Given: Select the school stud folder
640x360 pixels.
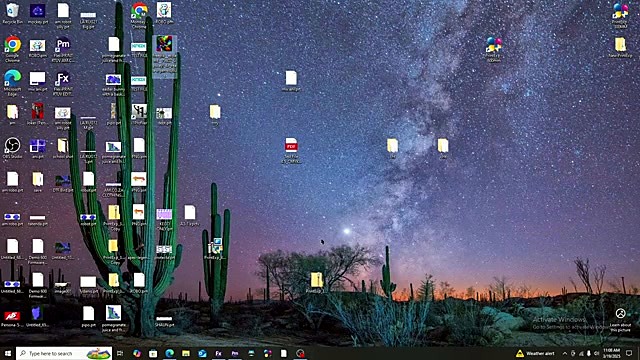Looking at the screenshot, I should (62, 148).
